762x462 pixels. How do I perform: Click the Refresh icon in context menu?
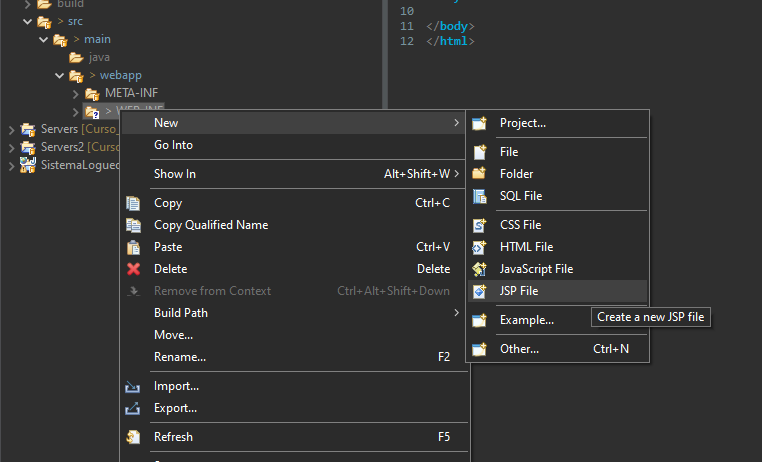tap(133, 437)
